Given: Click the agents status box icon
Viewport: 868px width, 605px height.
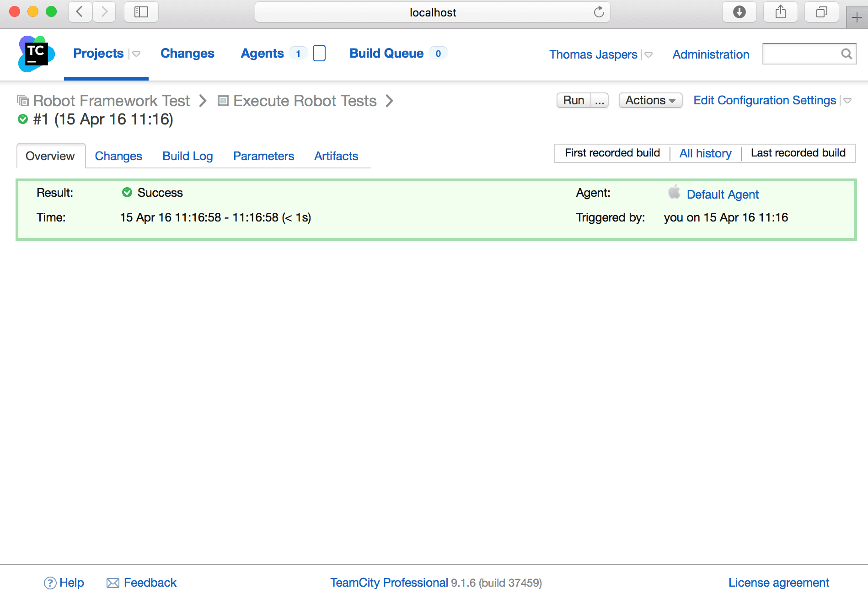Looking at the screenshot, I should point(319,54).
